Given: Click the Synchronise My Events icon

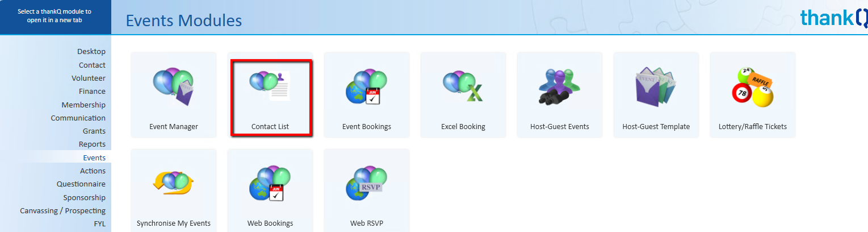Looking at the screenshot, I should point(173,183).
